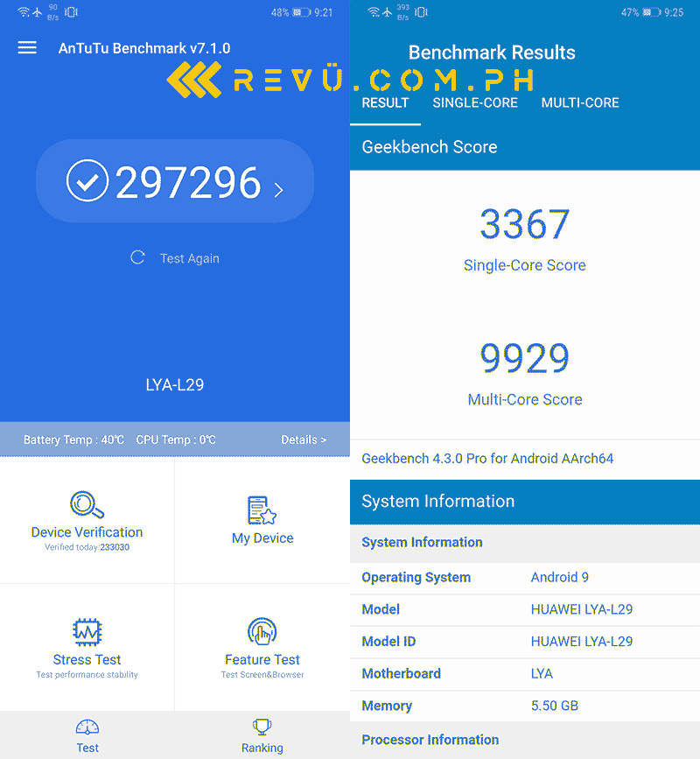The width and height of the screenshot is (700, 759).
Task: Tap the Motherboard value LYA
Action: click(542, 673)
